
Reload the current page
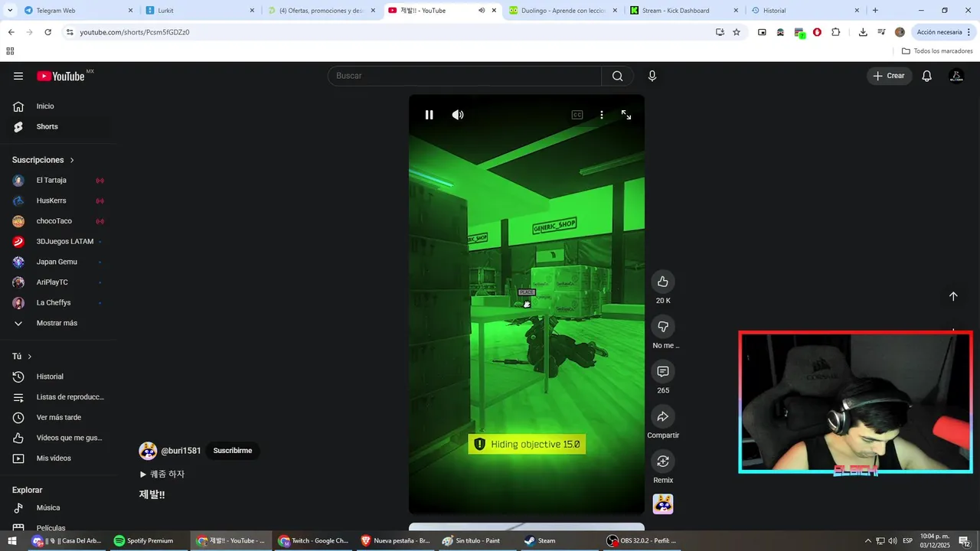click(x=47, y=32)
